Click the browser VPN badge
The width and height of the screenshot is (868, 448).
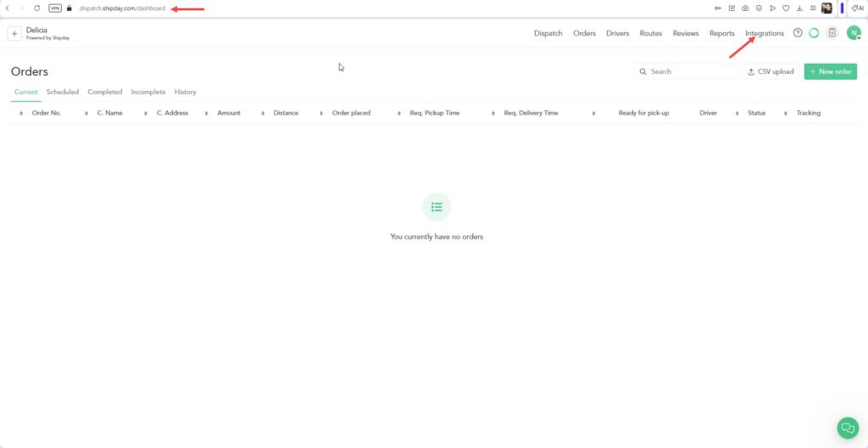55,8
